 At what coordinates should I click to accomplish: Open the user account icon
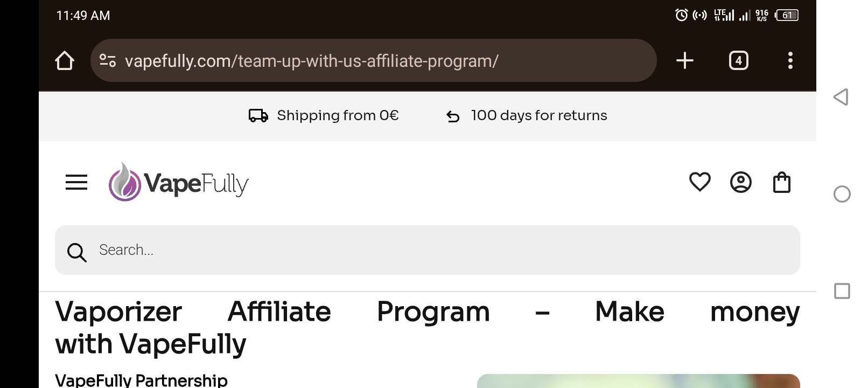[x=740, y=182]
